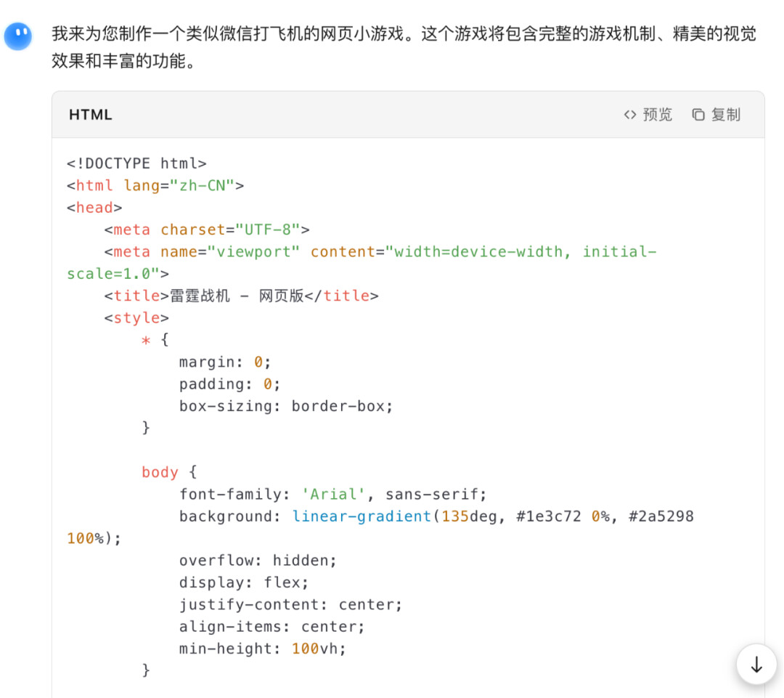
Task: Click the box-sizing: border-box line
Action: [x=286, y=406]
